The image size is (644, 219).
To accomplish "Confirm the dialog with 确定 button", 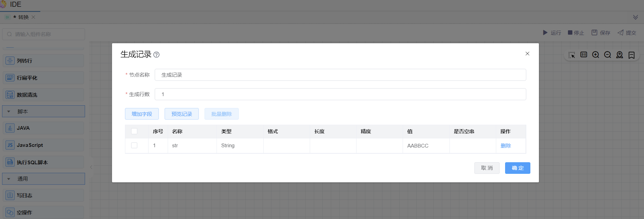I will click(518, 168).
